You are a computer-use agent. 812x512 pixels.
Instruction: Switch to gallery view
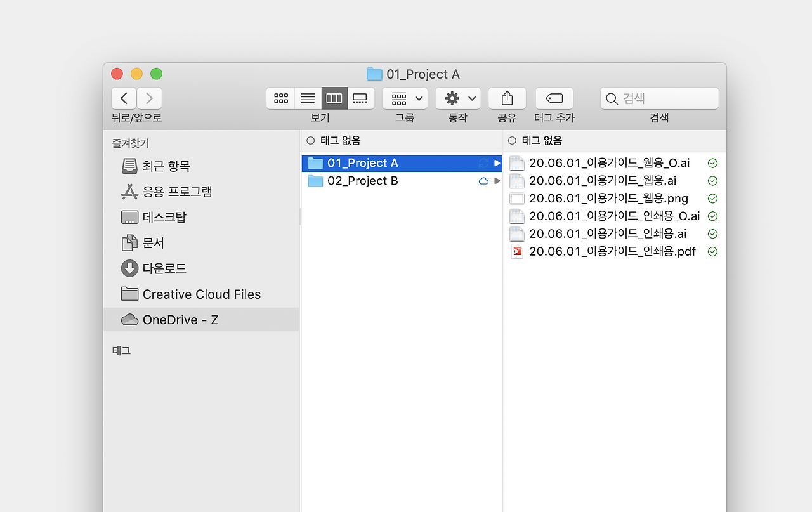[x=360, y=98]
